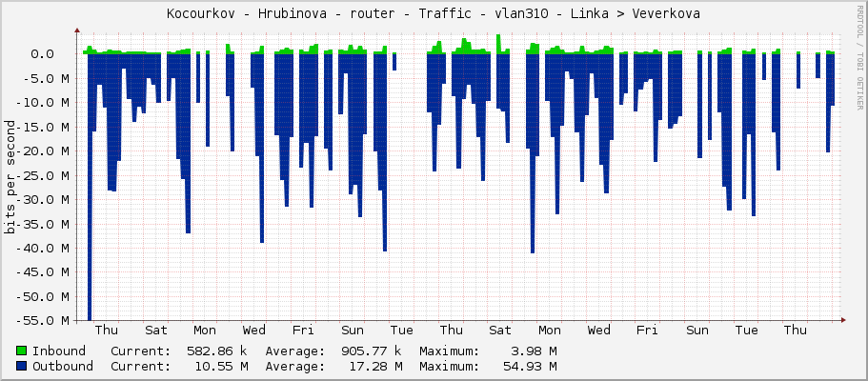Click the y-axis tick '-10.0 M'
Screen dimensions: 868x381
(42, 103)
